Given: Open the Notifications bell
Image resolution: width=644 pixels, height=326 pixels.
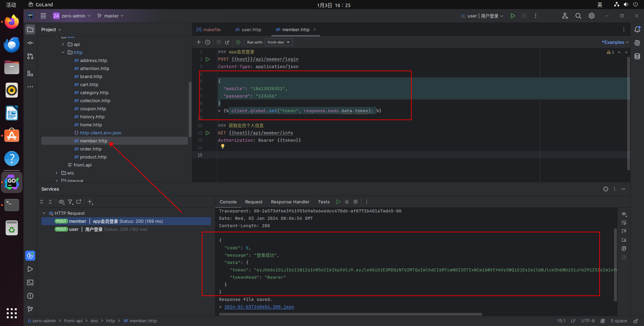Looking at the screenshot, I should (637, 29).
